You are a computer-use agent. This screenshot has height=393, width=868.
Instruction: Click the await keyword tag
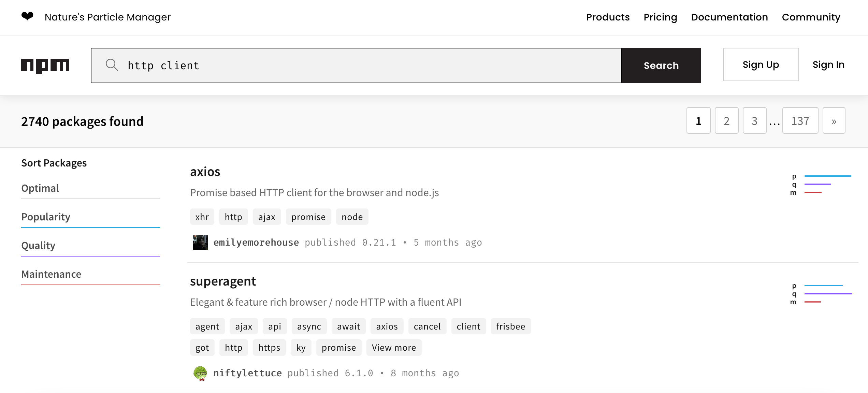pyautogui.click(x=349, y=326)
